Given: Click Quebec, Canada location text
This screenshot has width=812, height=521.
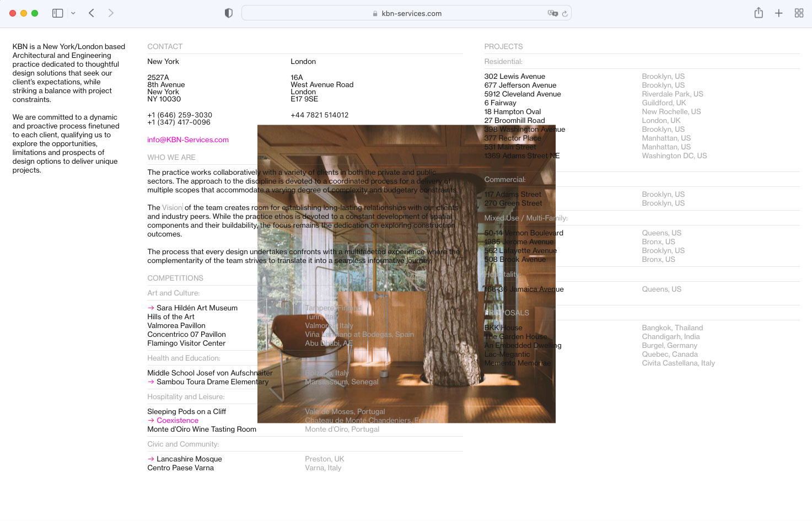Looking at the screenshot, I should click(x=670, y=355).
